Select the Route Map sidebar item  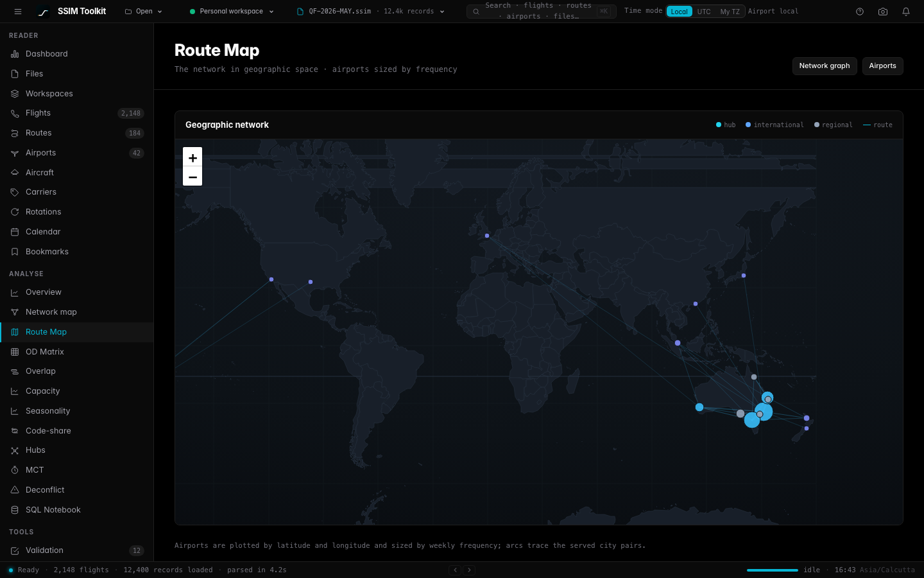pyautogui.click(x=77, y=332)
